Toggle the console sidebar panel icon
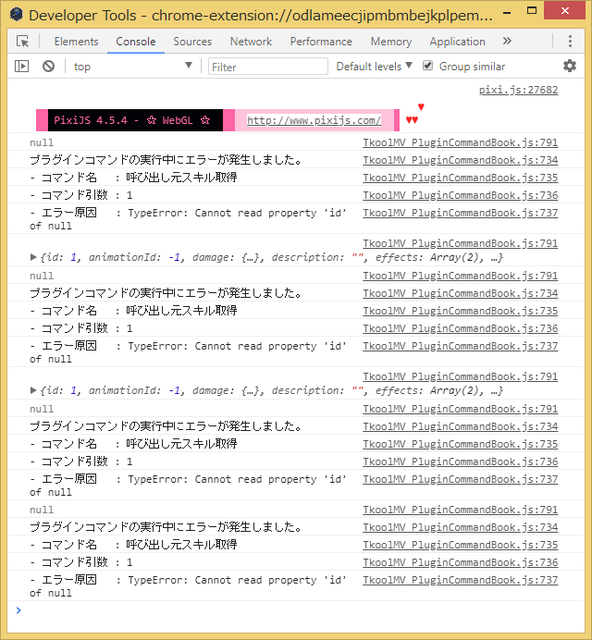This screenshot has width=592, height=640. (x=22, y=66)
